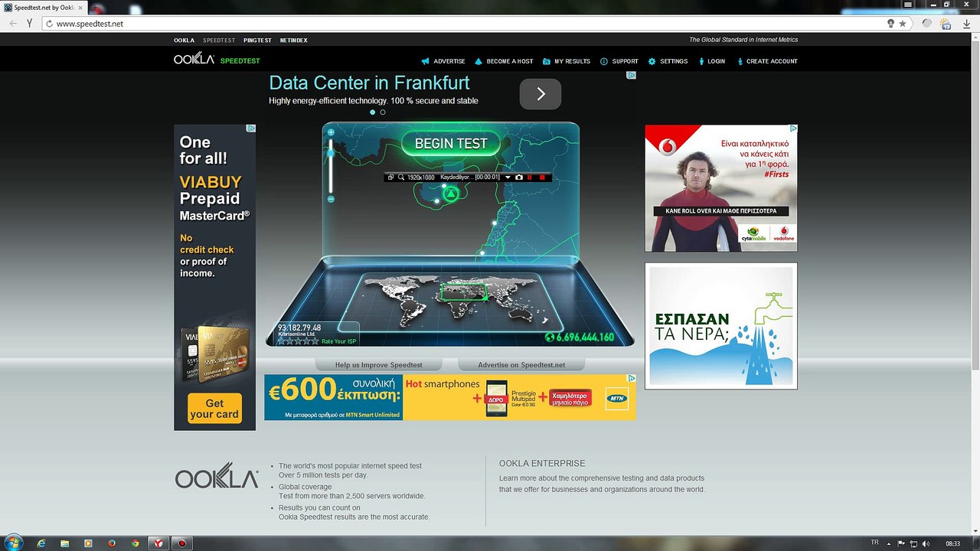Click the megaphone Advertise icon
The width and height of the screenshot is (980, 551).
426,61
